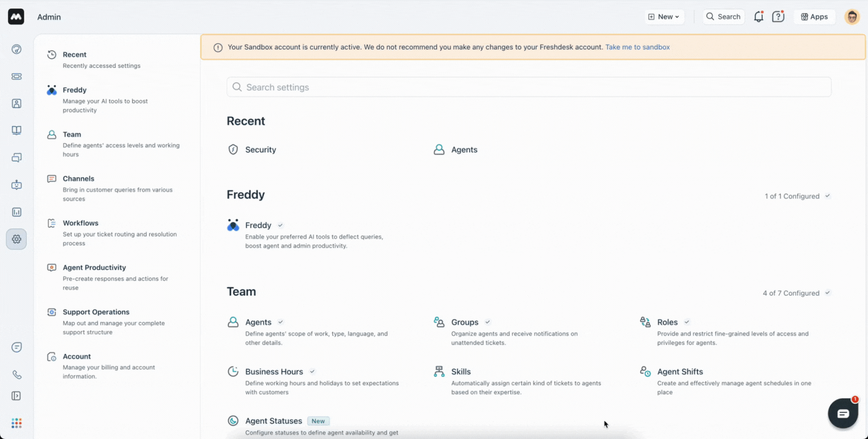Open the tickets icon in left sidebar
The height and width of the screenshot is (439, 868).
pos(17,76)
